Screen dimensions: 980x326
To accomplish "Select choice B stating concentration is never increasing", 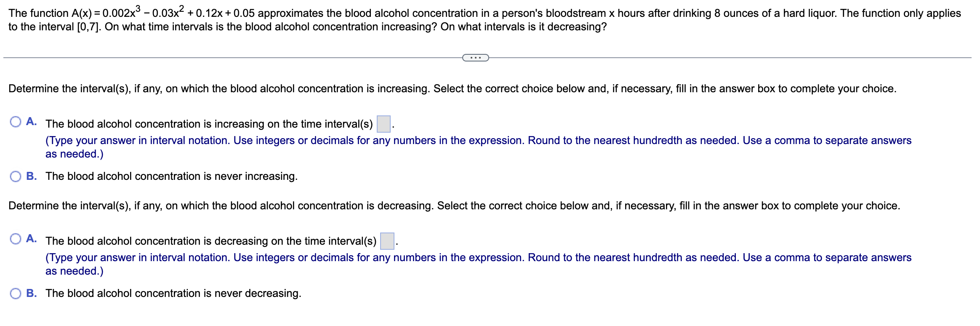I will (x=16, y=176).
